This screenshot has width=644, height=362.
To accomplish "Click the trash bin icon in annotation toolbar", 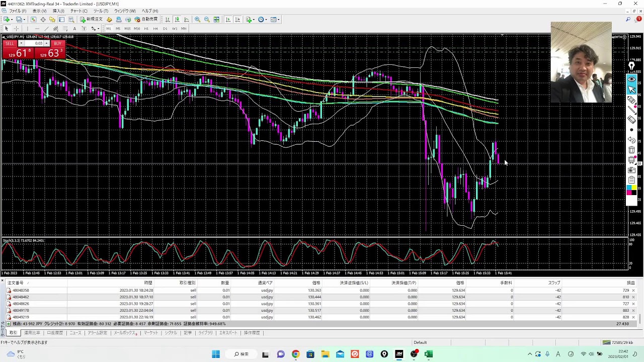I will (631, 150).
